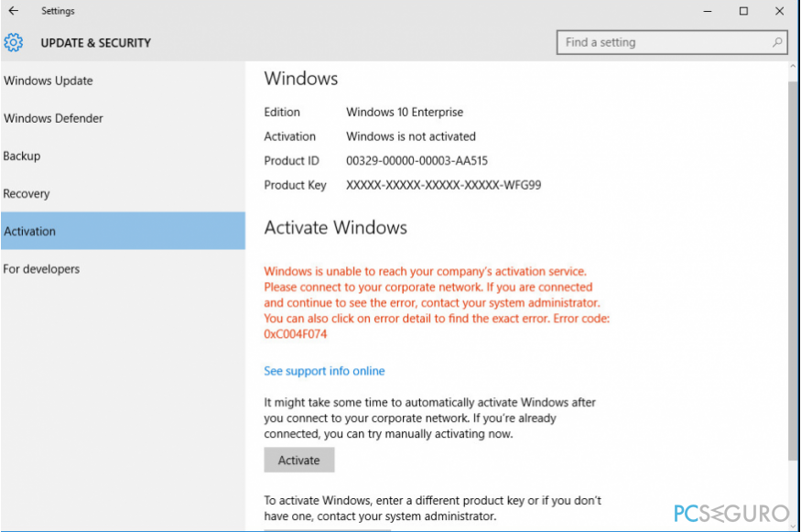The width and height of the screenshot is (801, 532).
Task: Click the magnifier icon in the search box
Action: click(776, 42)
